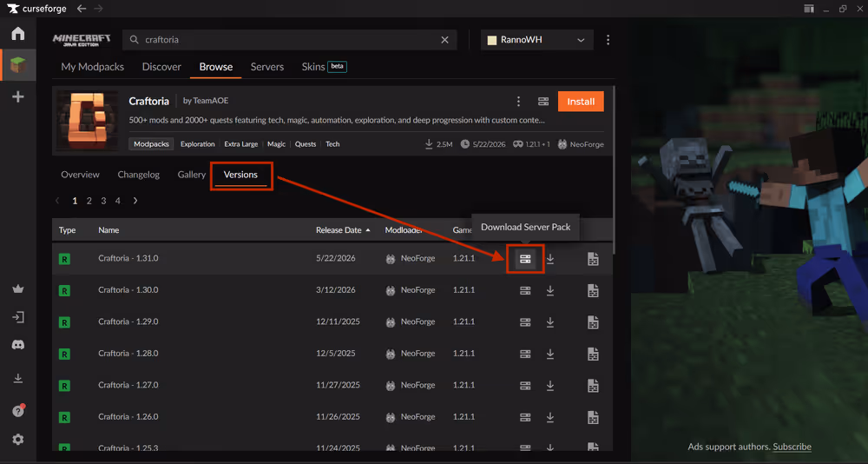Click the server pack icon beside Install
Screen dimensions: 868x464
coord(543,102)
